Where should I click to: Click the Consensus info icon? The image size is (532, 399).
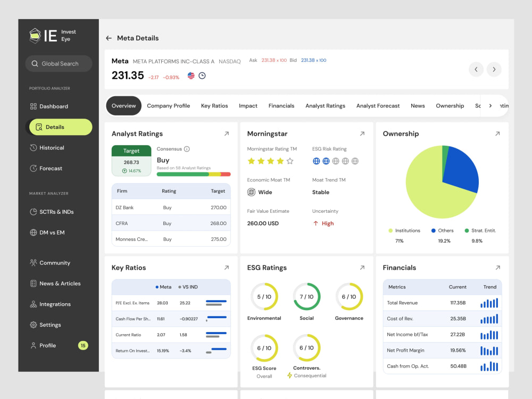tap(187, 149)
